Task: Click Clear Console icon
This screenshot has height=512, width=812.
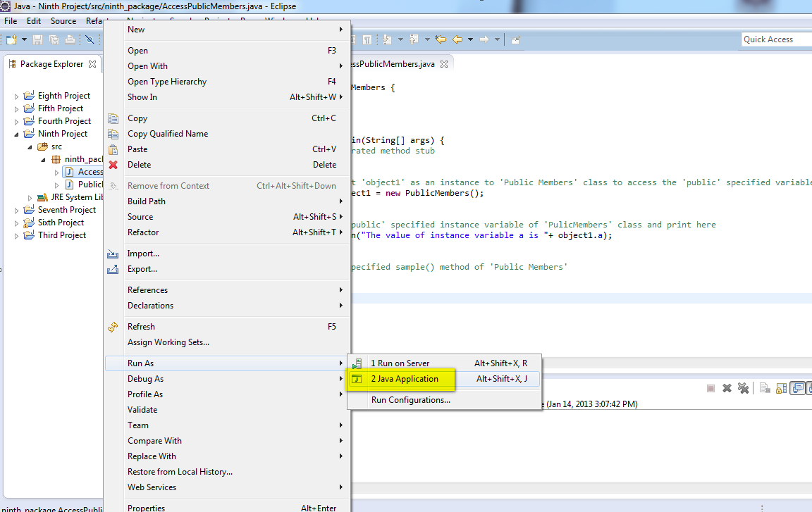Action: tap(765, 388)
